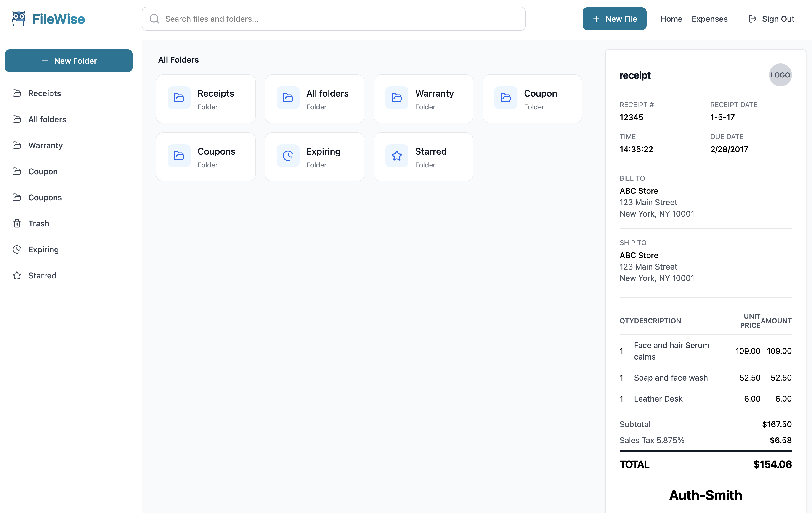This screenshot has width=812, height=513.
Task: Open the Coupons folder from the grid
Action: click(206, 157)
